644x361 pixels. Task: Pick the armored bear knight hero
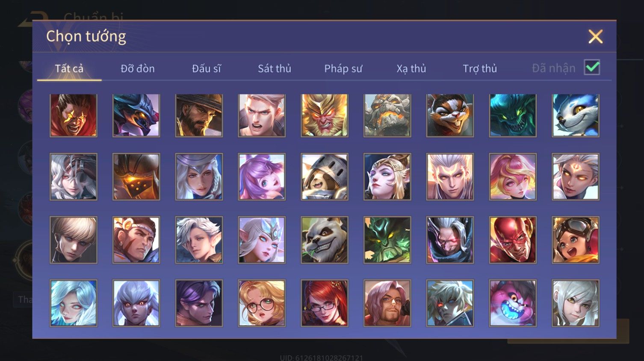tap(325, 176)
